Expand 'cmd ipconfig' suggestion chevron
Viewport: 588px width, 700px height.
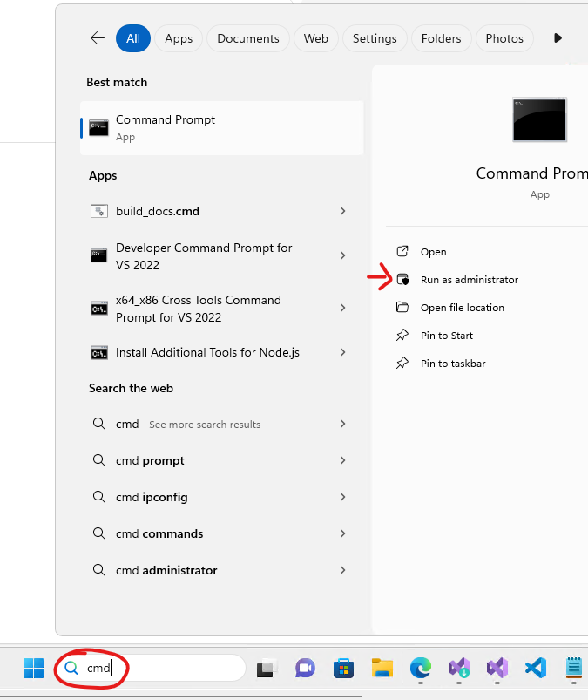342,497
